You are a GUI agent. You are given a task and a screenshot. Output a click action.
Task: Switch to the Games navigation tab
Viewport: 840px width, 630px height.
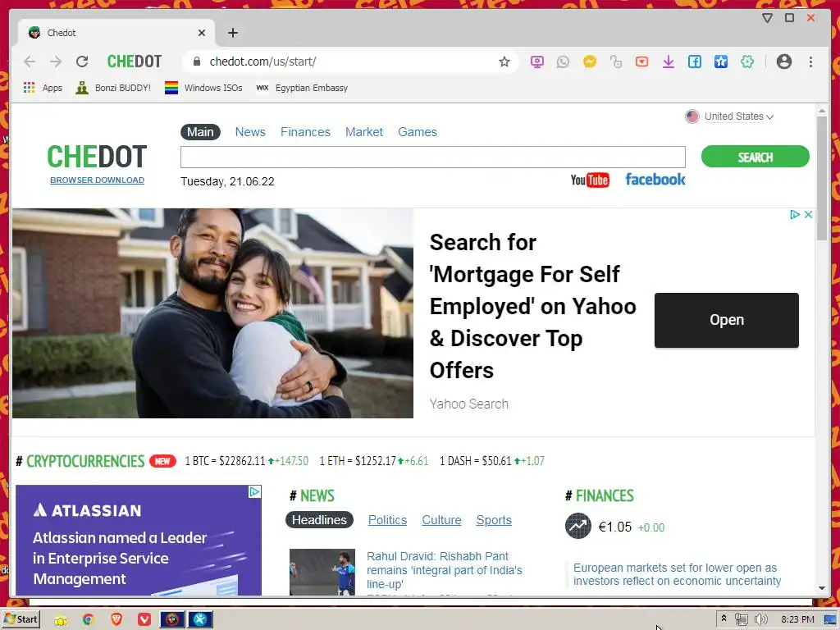pos(418,132)
